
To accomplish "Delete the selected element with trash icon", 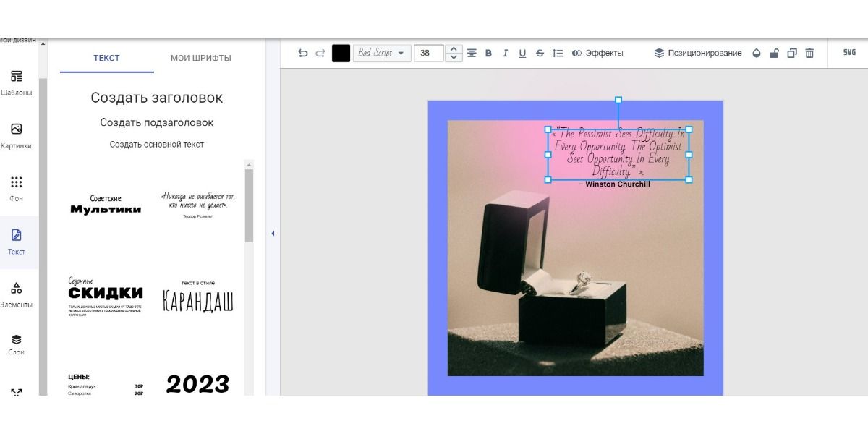I will click(809, 53).
